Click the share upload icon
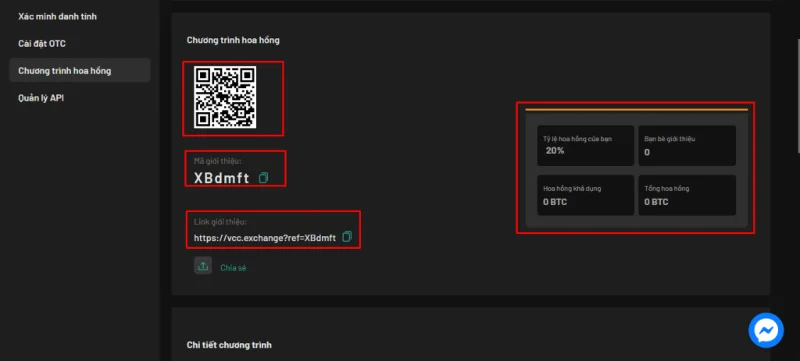Viewport: 800px width, 361px height. [203, 266]
